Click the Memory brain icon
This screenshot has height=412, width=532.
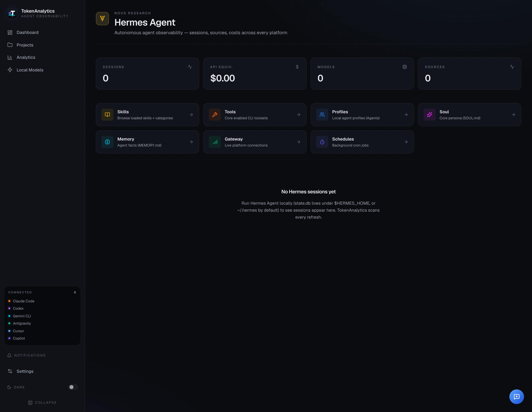[x=107, y=142]
